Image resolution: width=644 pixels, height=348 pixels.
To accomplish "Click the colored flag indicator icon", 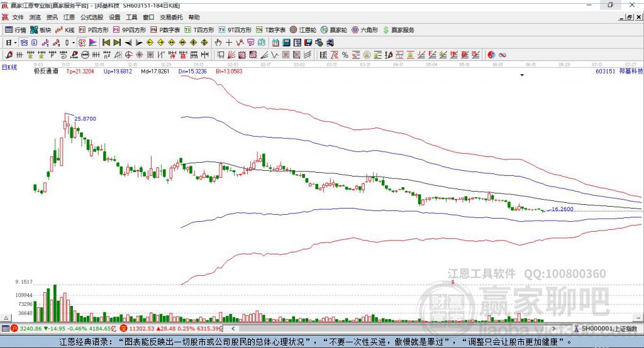I will (93, 43).
